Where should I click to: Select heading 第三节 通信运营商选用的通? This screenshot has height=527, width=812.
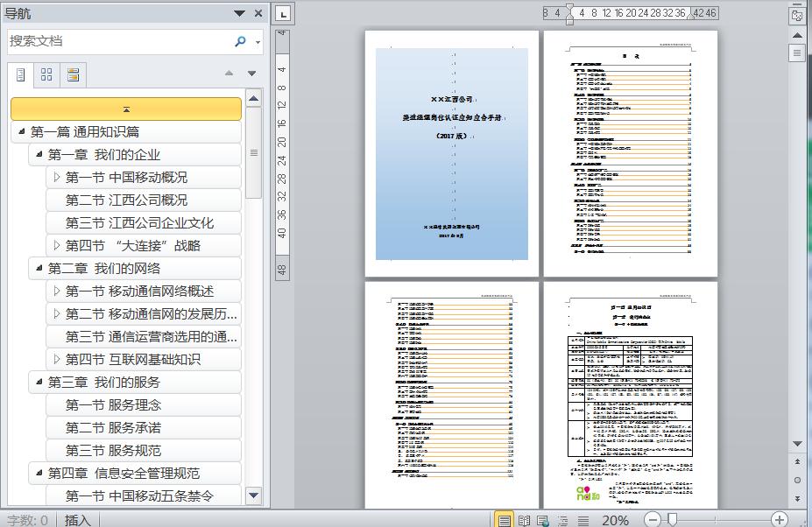tap(144, 337)
